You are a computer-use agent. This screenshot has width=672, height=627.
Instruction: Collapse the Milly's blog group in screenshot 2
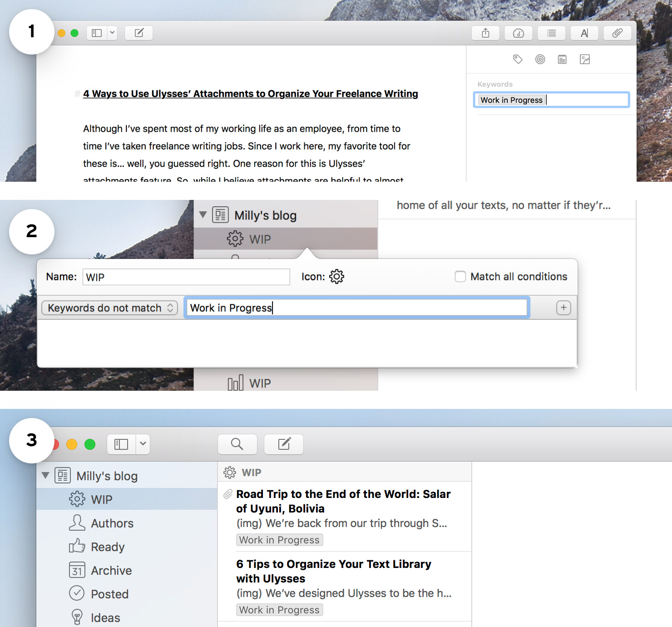(203, 215)
